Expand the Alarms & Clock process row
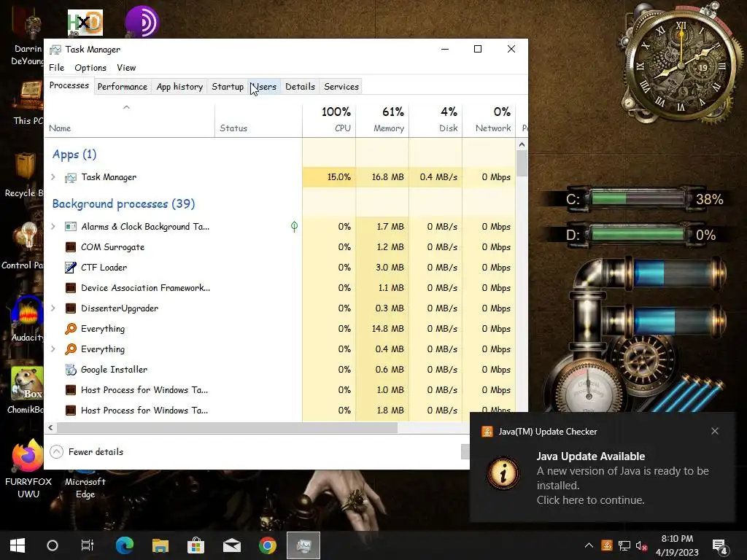 point(53,227)
